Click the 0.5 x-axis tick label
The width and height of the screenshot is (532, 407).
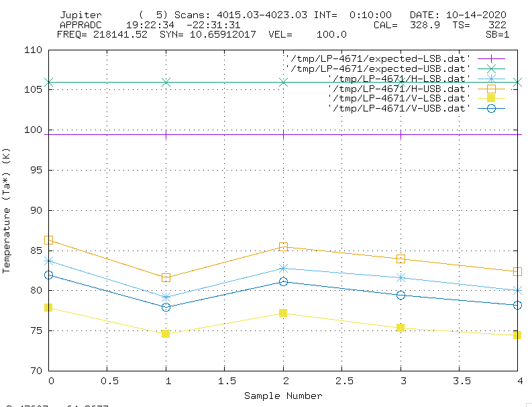[x=109, y=381]
